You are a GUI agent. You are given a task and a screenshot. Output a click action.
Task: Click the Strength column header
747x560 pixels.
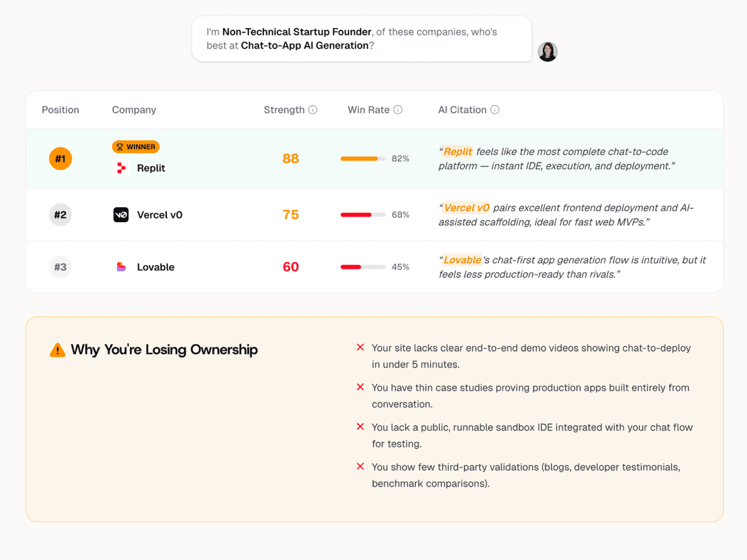pos(284,110)
